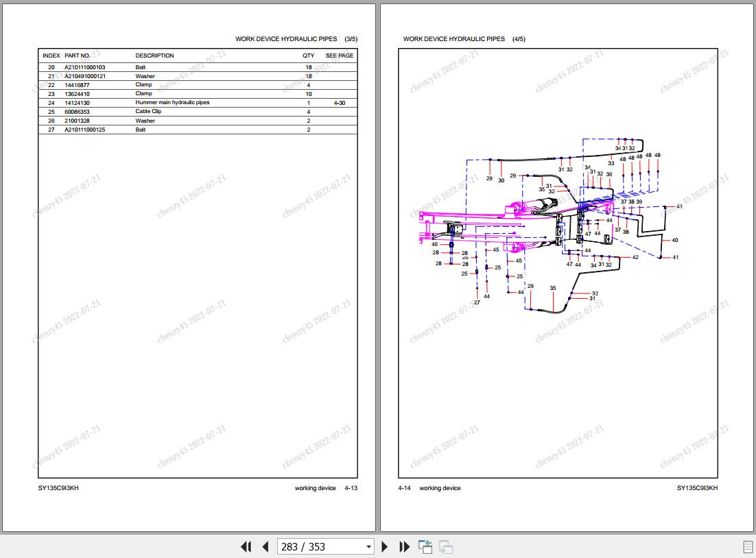756x558 pixels.
Task: Click callout 40 in the diagram
Action: click(675, 240)
